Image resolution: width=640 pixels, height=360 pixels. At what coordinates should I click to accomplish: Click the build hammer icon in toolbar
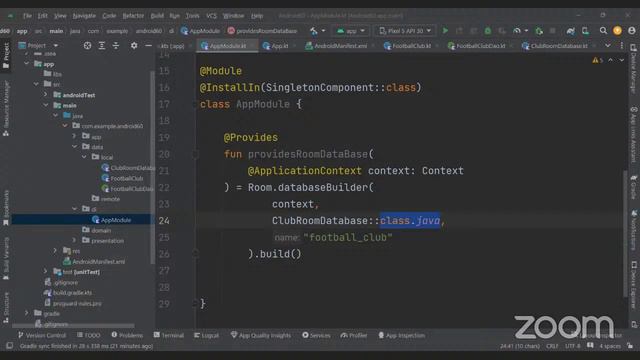point(313,31)
